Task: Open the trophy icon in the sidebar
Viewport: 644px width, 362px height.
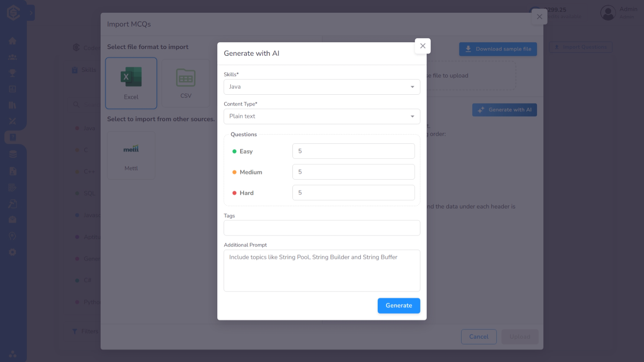Action: (12, 73)
